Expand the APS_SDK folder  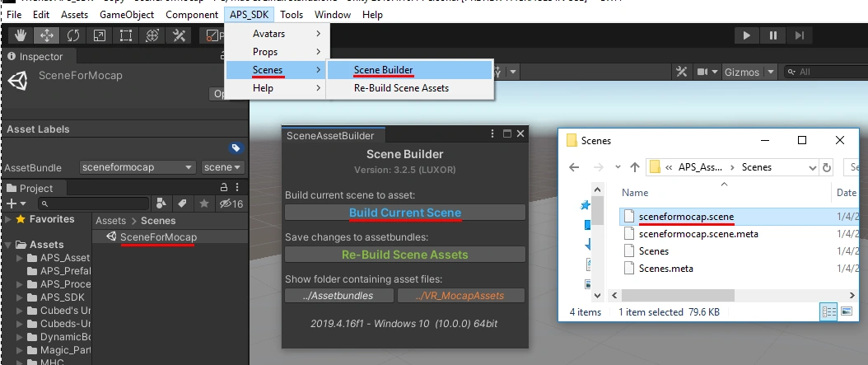[21, 297]
